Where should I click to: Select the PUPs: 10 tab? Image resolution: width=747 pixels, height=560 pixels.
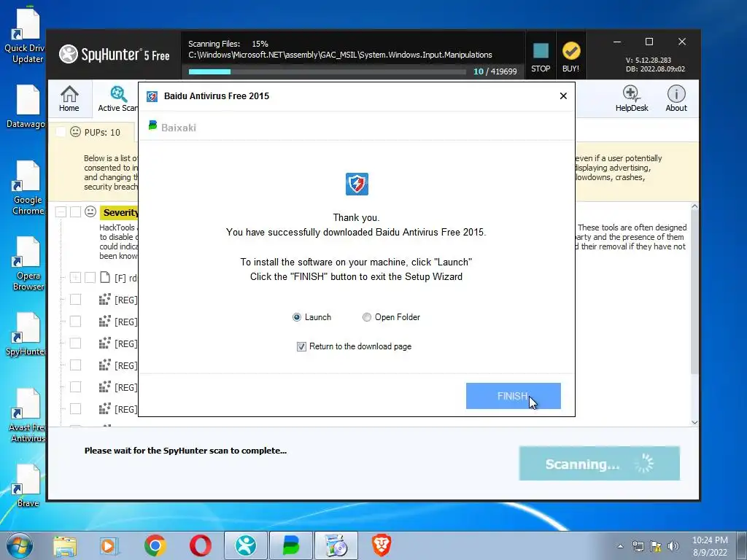click(92, 132)
